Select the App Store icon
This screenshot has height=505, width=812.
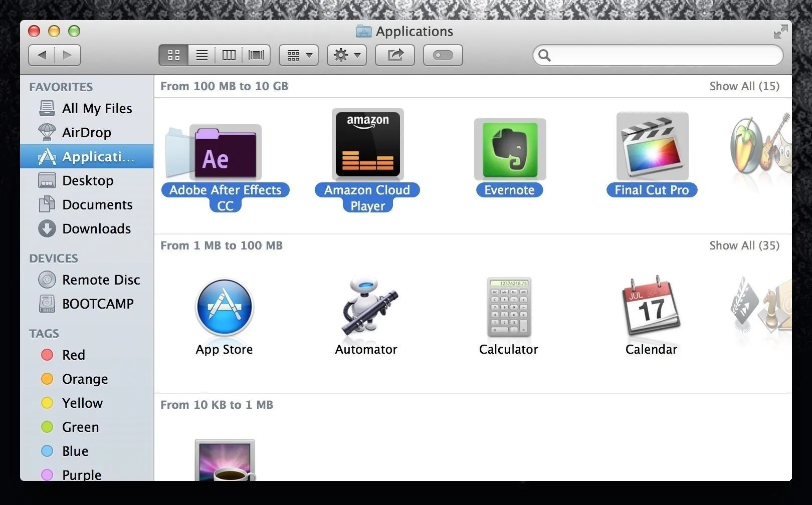pos(225,307)
